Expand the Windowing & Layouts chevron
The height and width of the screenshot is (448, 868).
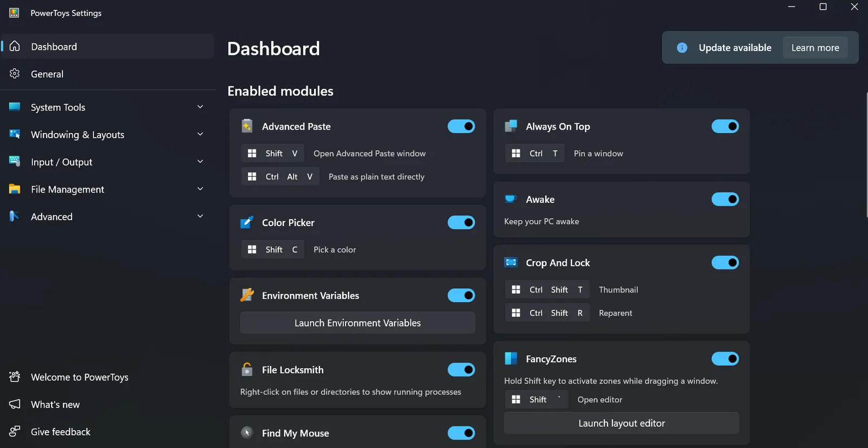[x=200, y=134]
